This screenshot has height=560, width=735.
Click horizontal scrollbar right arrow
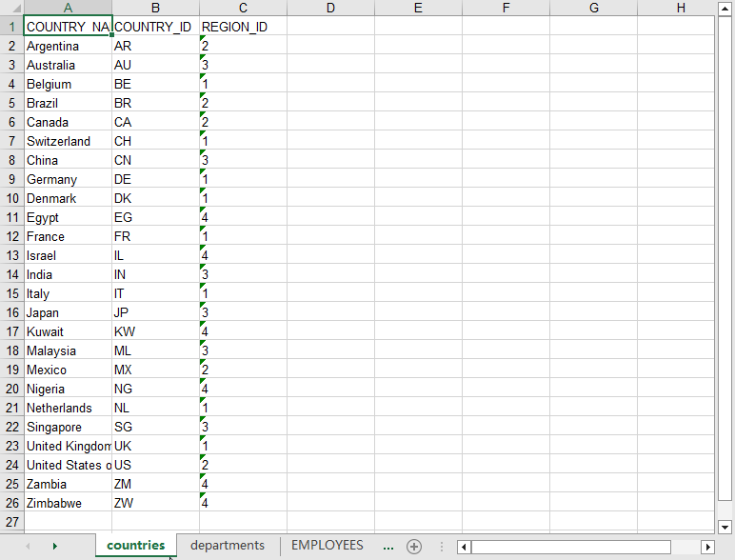[706, 547]
